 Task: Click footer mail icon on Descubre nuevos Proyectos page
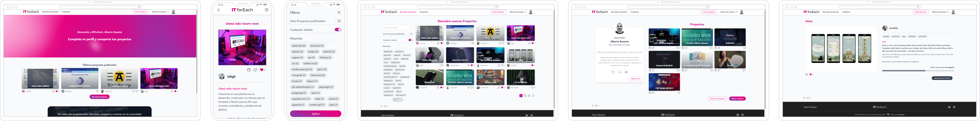[526, 115]
